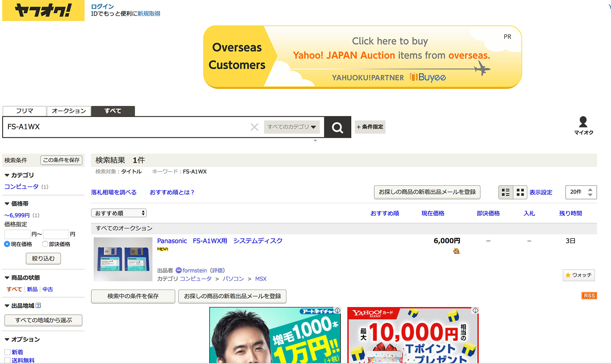This screenshot has width=611, height=364.
Task: Filter condition by 新品
Action: coord(32,290)
